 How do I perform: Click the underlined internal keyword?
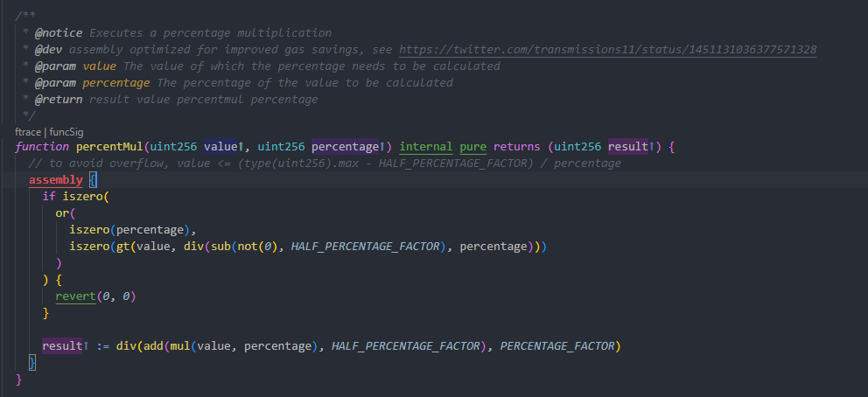click(426, 147)
